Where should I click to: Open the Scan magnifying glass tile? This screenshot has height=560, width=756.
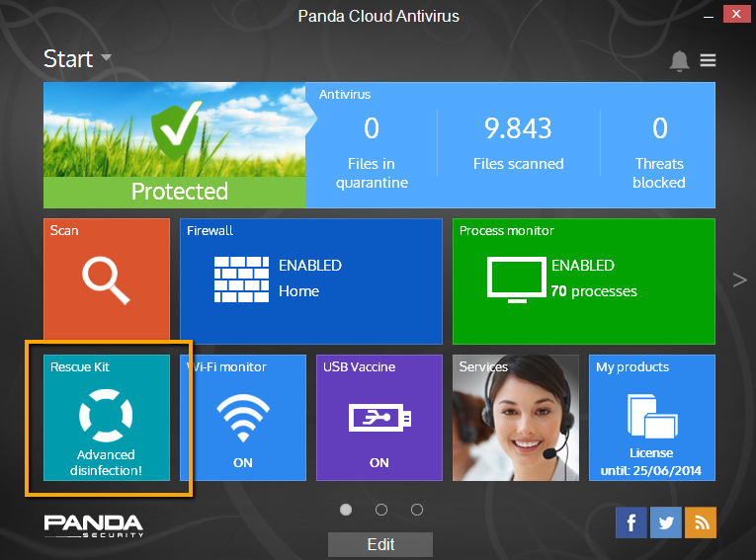[x=107, y=280]
